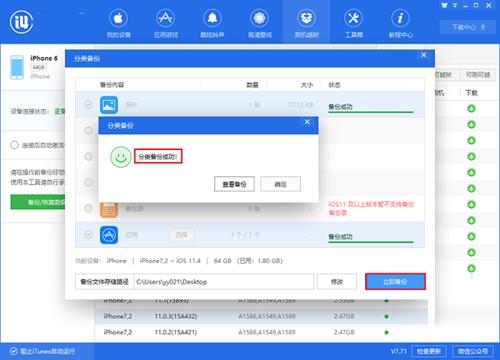Toggle the Photos row backup checkbox
This screenshot has width=500, height=360.
[88, 105]
